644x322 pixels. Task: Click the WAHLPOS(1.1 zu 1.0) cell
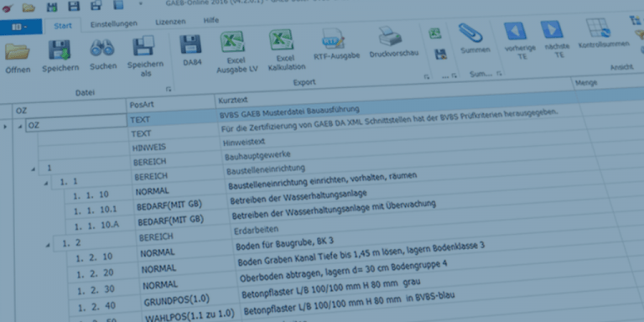coord(190,315)
